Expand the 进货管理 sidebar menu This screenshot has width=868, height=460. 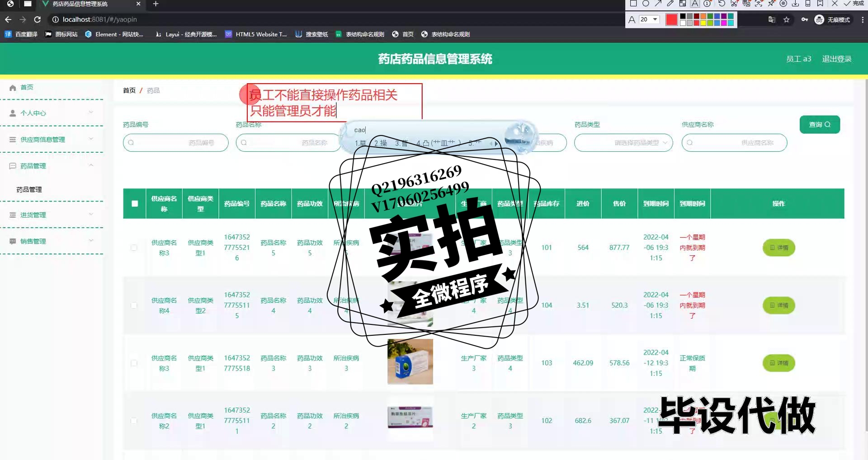point(52,215)
